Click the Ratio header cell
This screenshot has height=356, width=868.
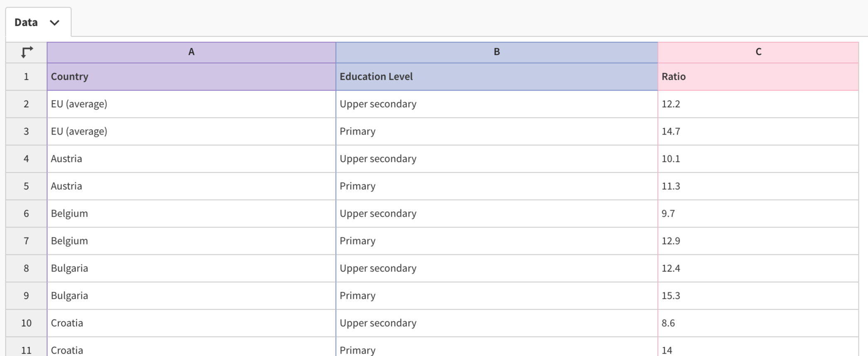[758, 77]
